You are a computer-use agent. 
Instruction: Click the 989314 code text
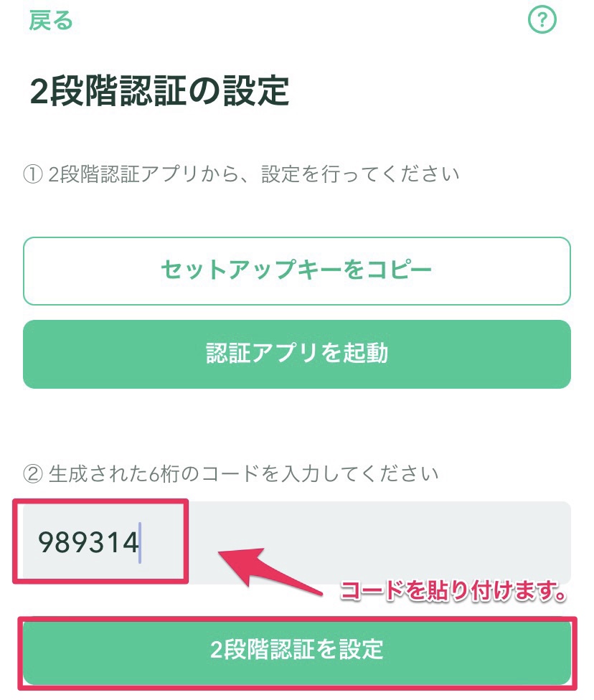[88, 543]
